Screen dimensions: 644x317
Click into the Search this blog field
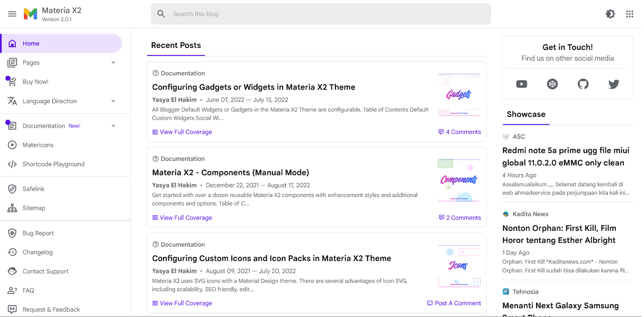click(x=321, y=14)
